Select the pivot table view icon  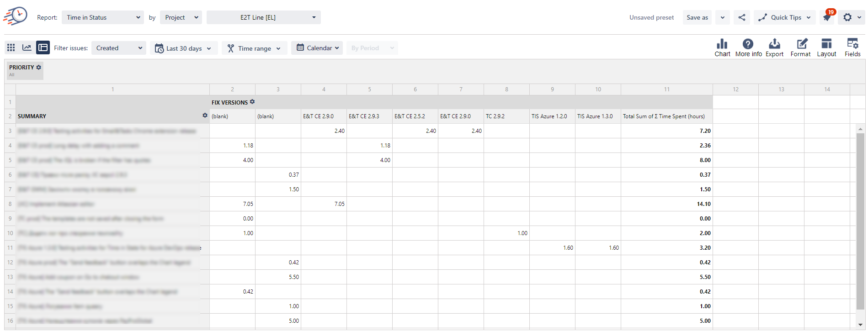(x=43, y=47)
